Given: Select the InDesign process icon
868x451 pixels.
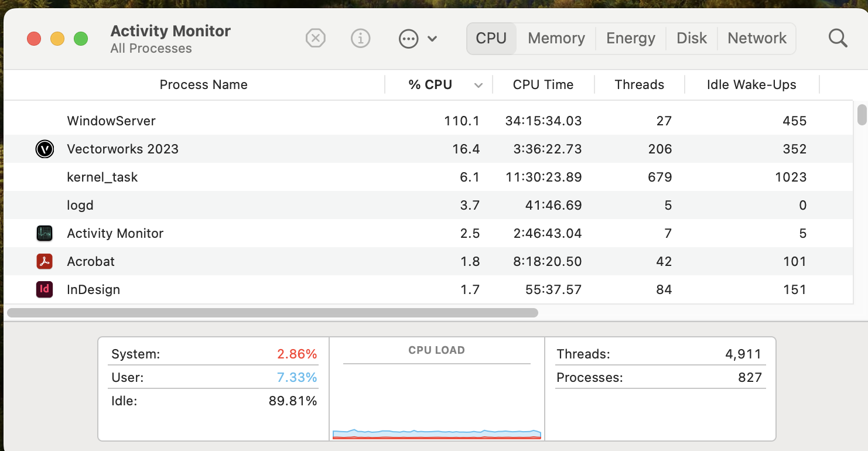Looking at the screenshot, I should [45, 289].
